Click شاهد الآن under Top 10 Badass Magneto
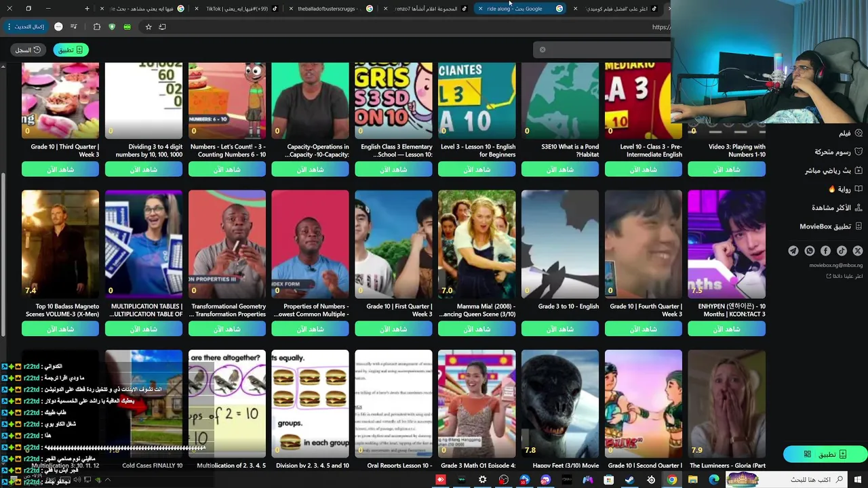868x488 pixels. 60,329
